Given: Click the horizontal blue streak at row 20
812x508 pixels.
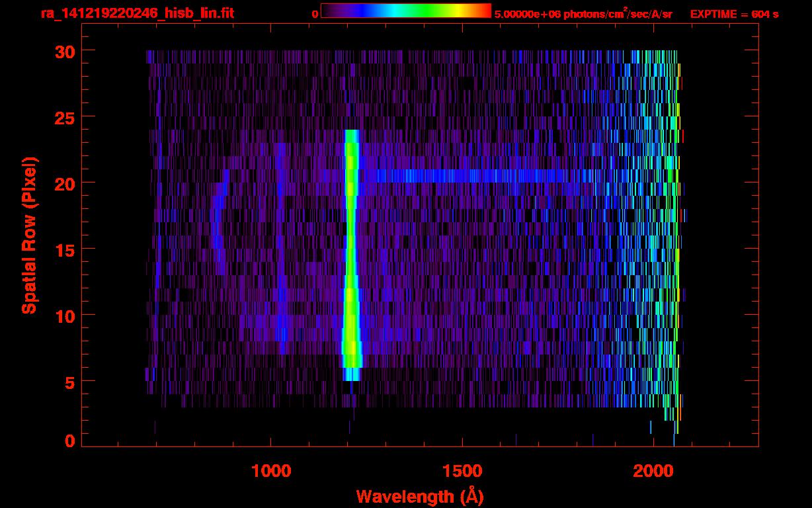Looking at the screenshot, I should (x=473, y=176).
